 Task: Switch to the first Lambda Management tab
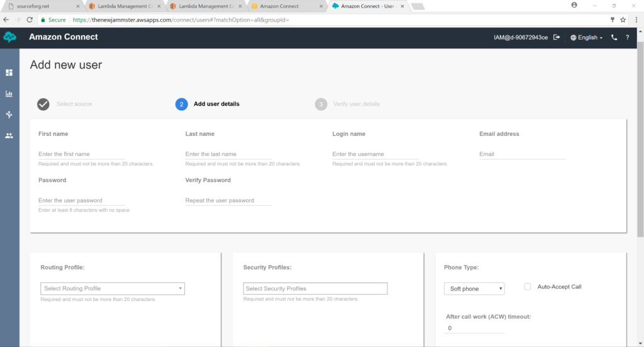[x=125, y=6]
